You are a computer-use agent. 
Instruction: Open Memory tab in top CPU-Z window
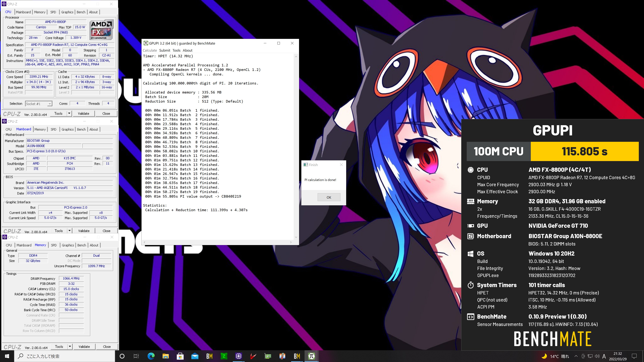tap(40, 12)
